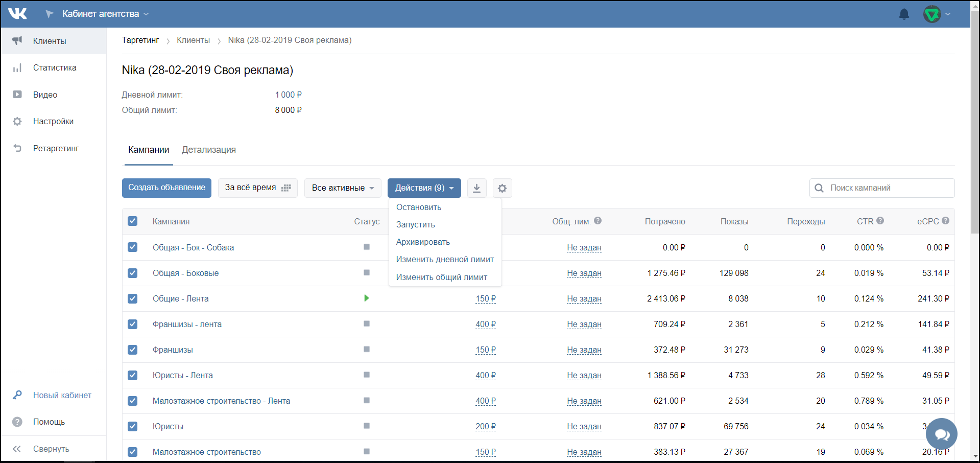Image resolution: width=980 pixels, height=463 pixels.
Task: Click the calendar grid icon in За всё время
Action: (x=286, y=188)
